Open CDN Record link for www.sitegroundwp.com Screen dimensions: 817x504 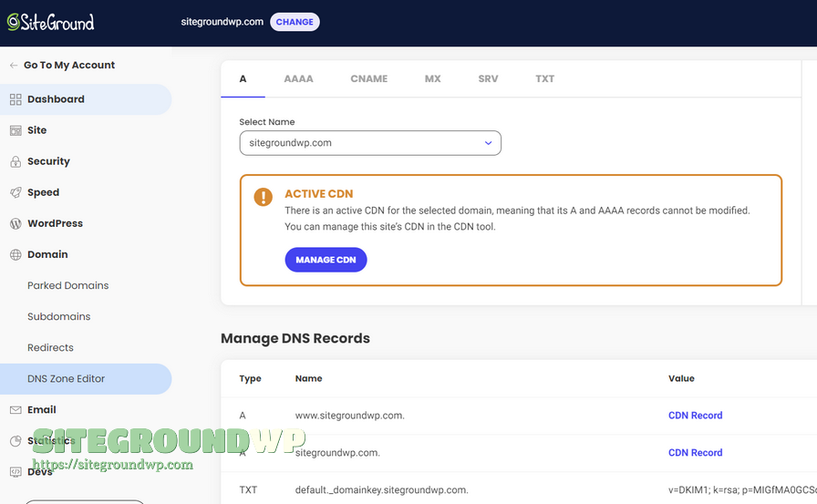pos(695,416)
